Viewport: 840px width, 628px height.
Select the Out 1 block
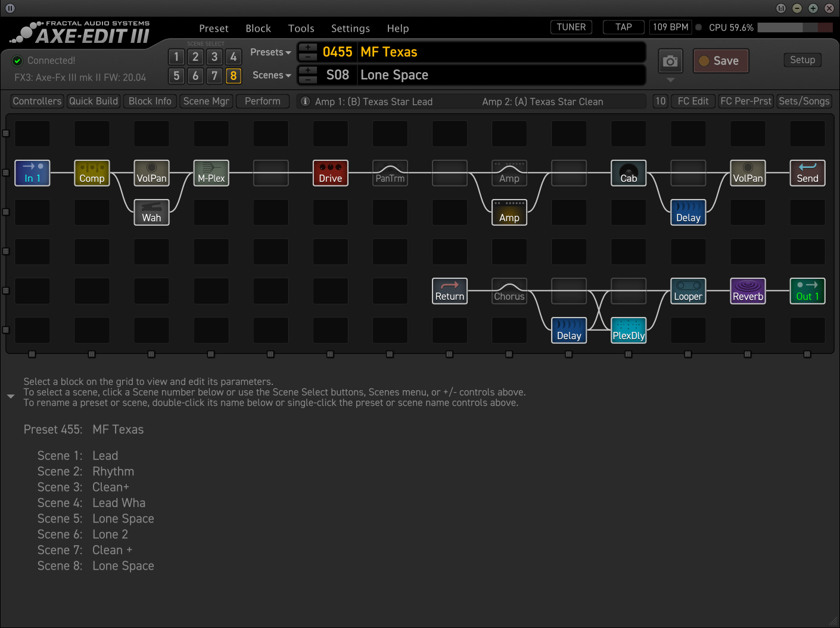pos(807,291)
